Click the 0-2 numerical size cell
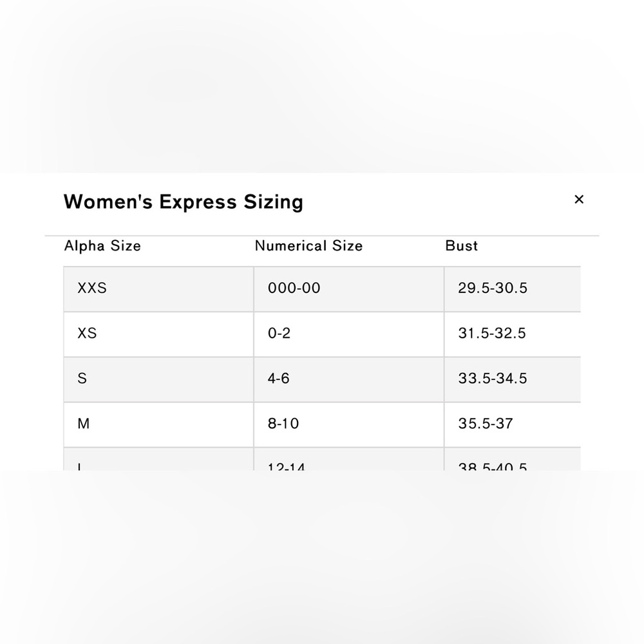644x644 pixels. tap(348, 334)
